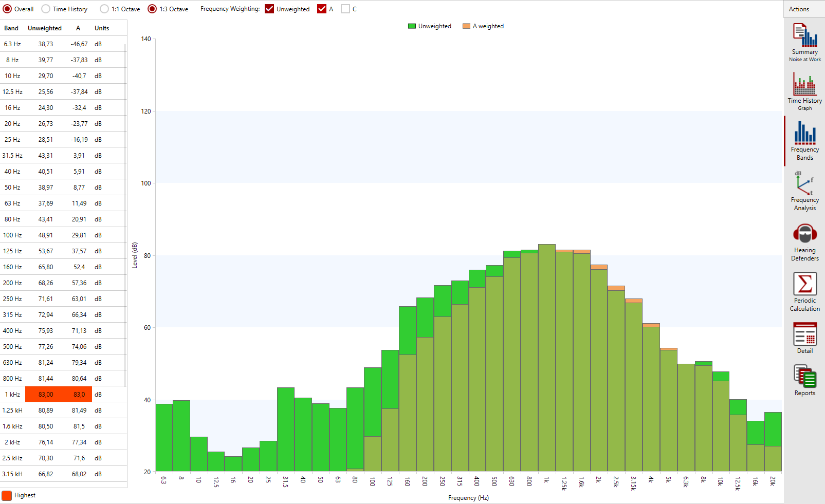Click the 83,00 unweighted value cell

pyautogui.click(x=46, y=394)
